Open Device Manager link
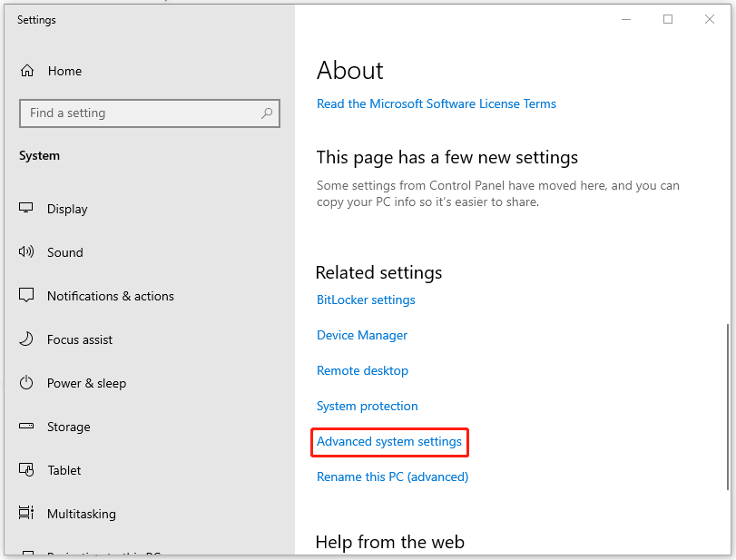Image resolution: width=736 pixels, height=560 pixels. (x=362, y=335)
